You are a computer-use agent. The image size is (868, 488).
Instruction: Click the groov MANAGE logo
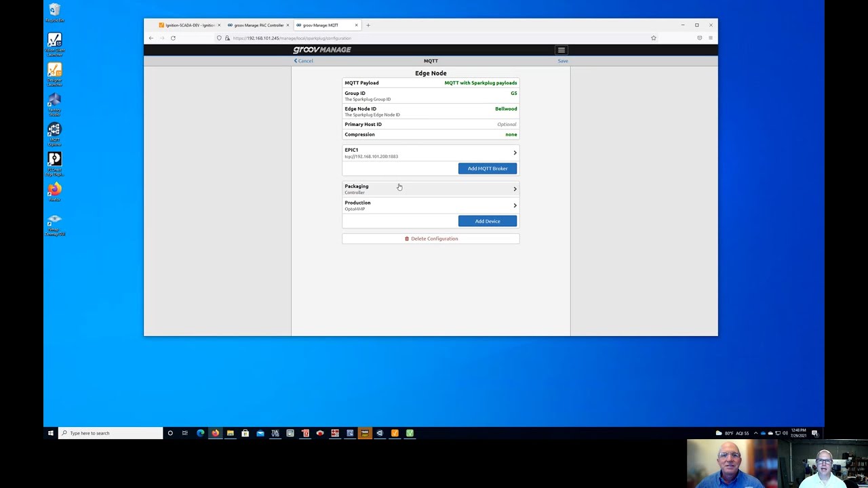pos(322,50)
